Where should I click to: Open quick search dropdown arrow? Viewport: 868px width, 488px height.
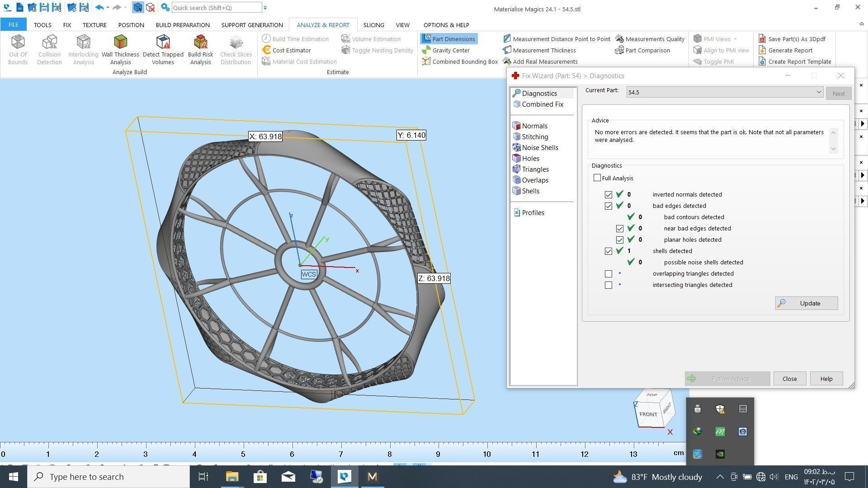tap(265, 8)
